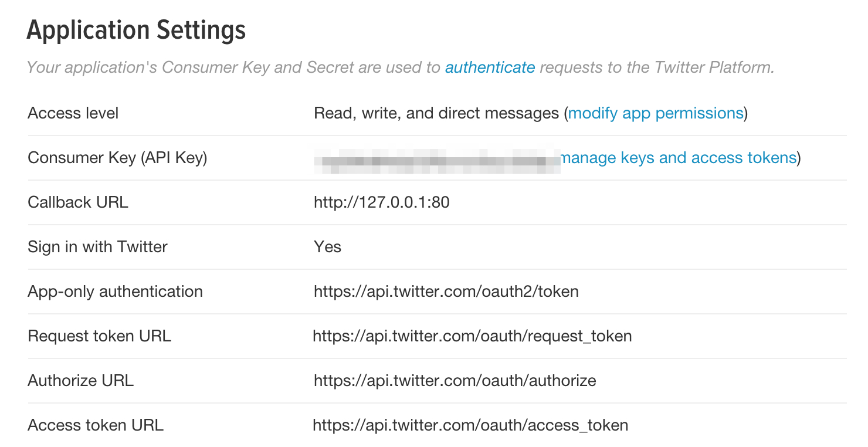The image size is (868, 447).
Task: Click the oauth/access_token URL text
Action: (470, 425)
